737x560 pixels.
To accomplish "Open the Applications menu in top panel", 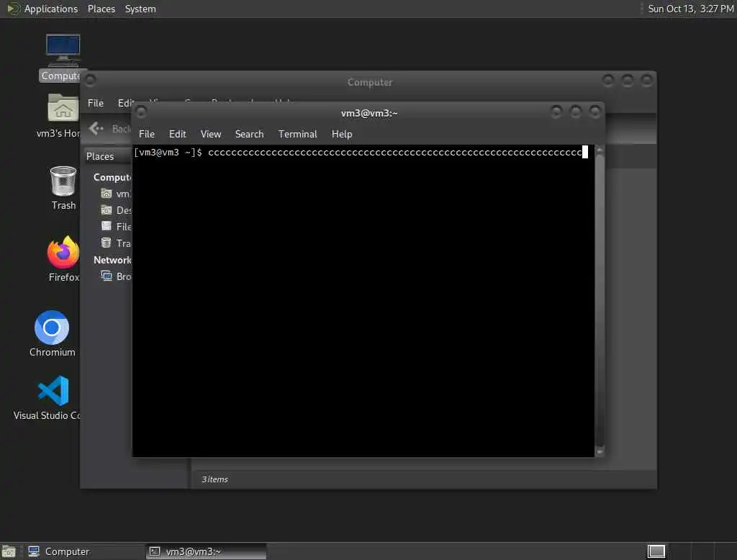I will [x=51, y=9].
